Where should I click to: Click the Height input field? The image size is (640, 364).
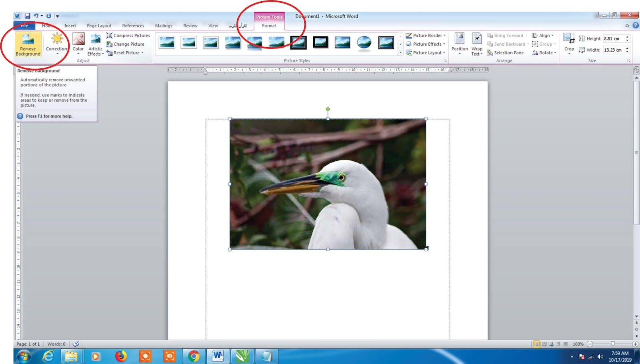(x=613, y=39)
